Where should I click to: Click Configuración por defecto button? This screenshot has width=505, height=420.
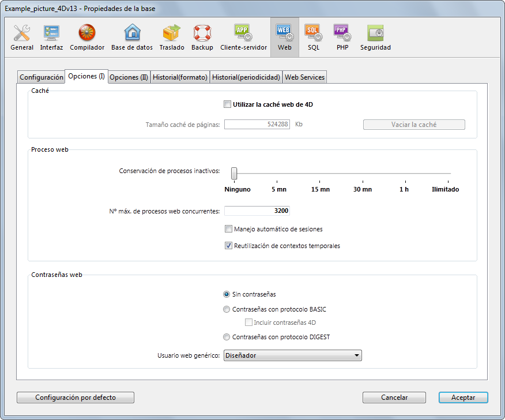click(x=76, y=397)
